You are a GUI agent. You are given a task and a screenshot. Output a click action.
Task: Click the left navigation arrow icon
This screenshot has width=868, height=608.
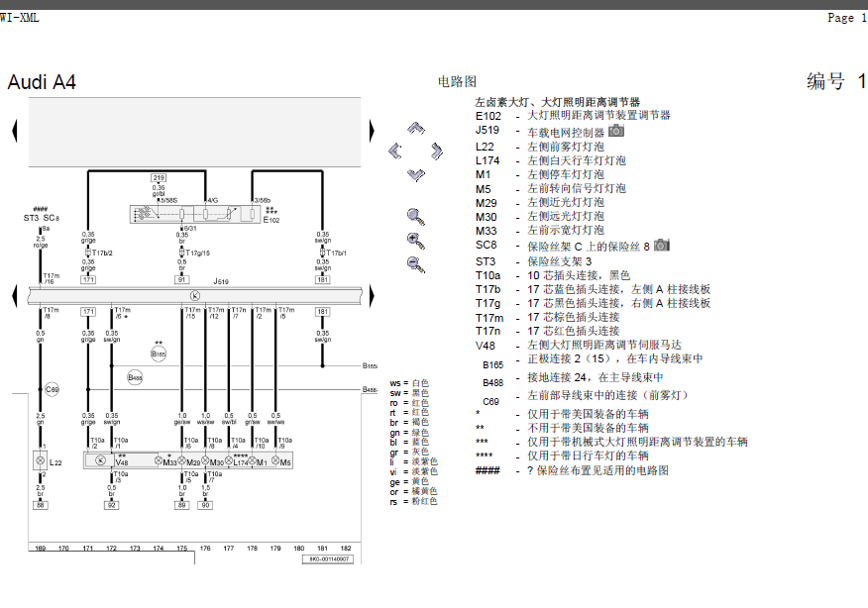[x=395, y=152]
